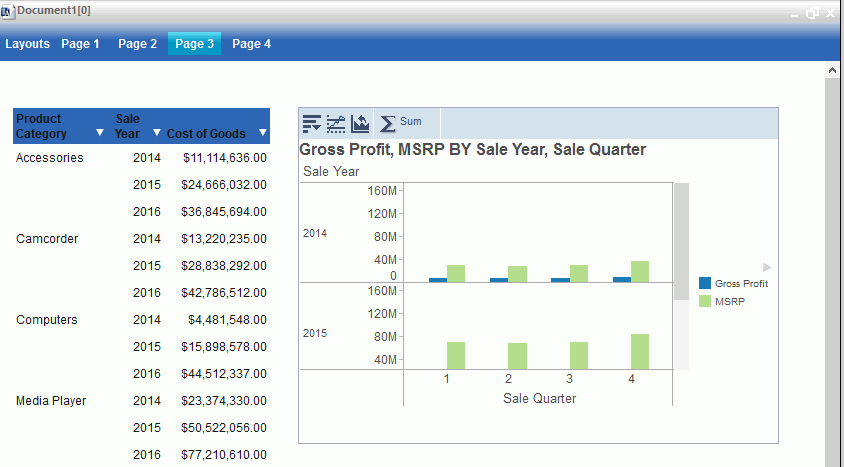Open the Page 2 tab

coord(137,44)
